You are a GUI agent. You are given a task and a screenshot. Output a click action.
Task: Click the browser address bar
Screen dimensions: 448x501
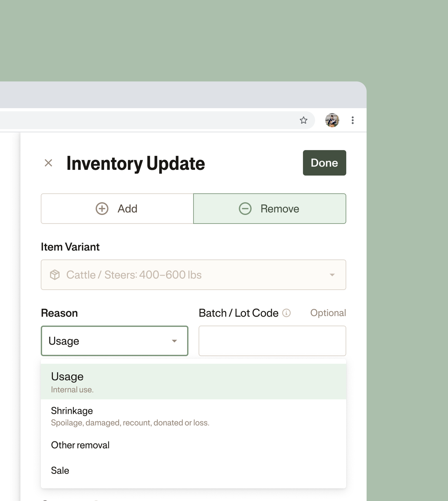tap(148, 120)
